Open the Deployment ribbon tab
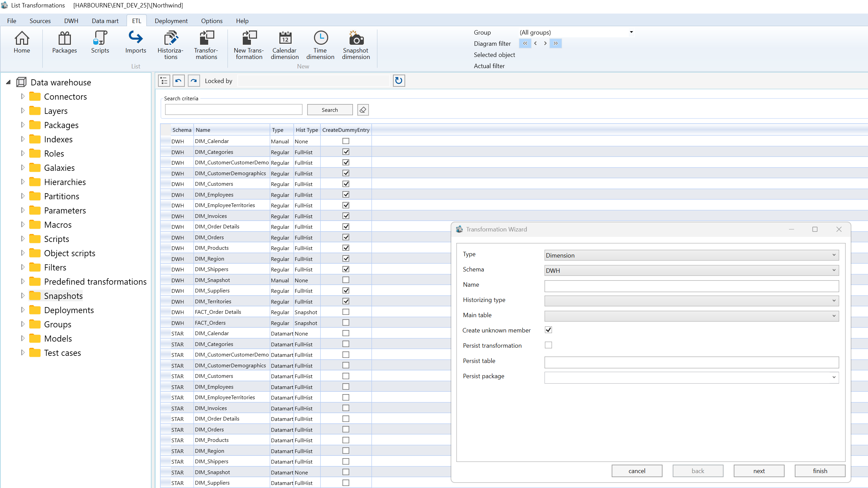Viewport: 868px width, 488px height. pos(171,21)
